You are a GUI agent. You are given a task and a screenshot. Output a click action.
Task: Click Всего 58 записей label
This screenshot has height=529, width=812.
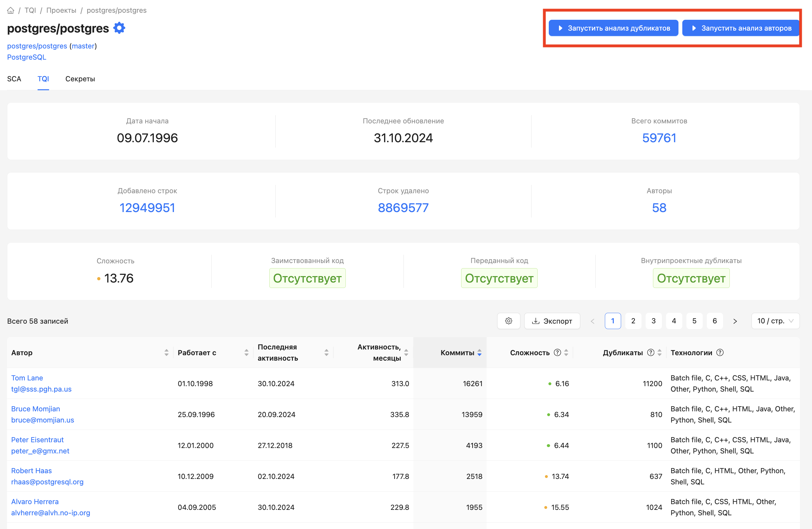tap(38, 321)
